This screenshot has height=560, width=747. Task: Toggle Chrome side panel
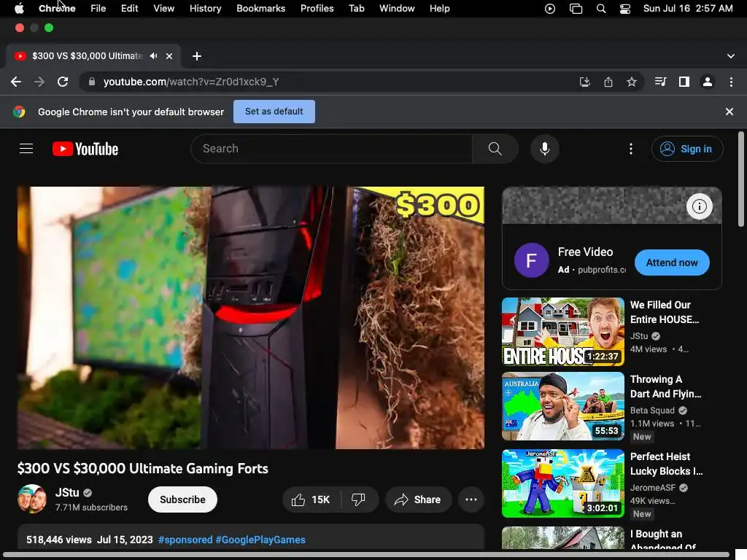(684, 82)
